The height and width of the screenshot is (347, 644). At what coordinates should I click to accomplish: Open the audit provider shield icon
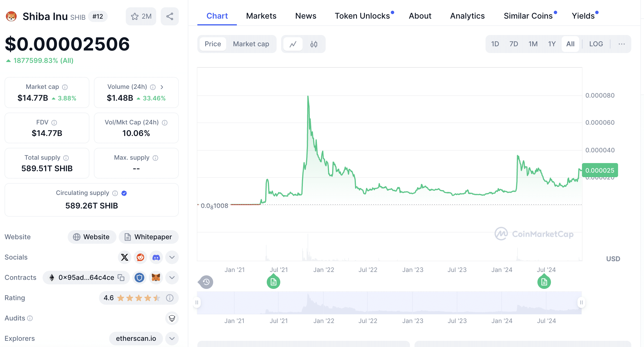point(172,318)
